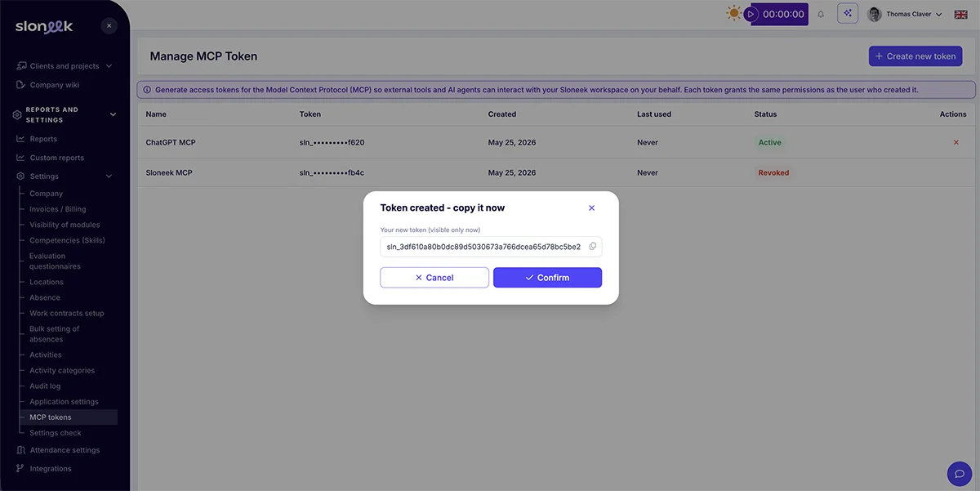Close the Token created dialog
The image size is (980, 491).
(592, 208)
